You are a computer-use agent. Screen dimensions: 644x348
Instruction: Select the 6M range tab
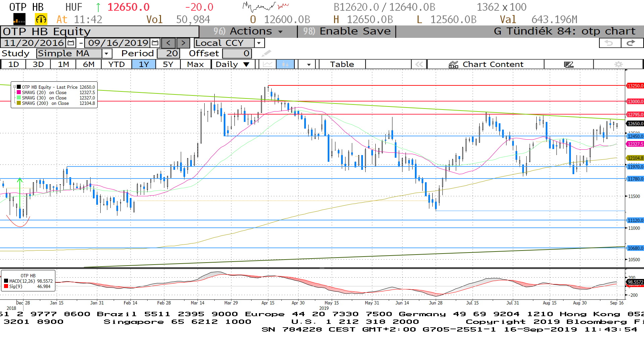[89, 64]
